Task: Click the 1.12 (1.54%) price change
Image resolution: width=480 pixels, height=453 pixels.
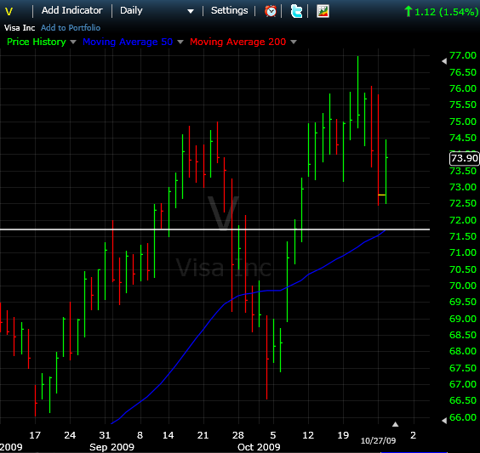Action: 446,12
